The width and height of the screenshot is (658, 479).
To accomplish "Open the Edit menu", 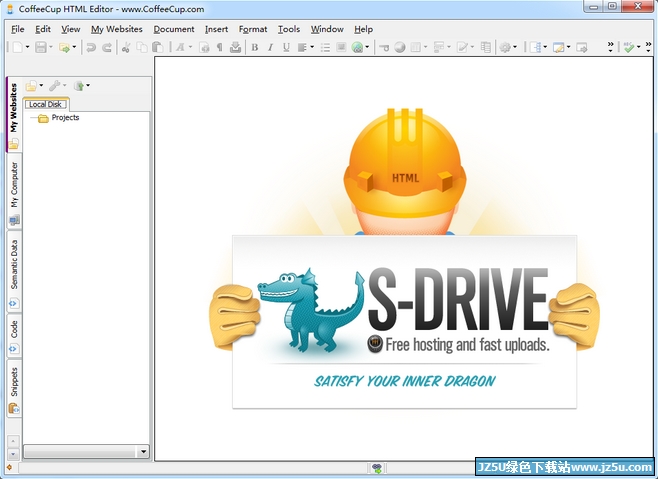I will (42, 29).
